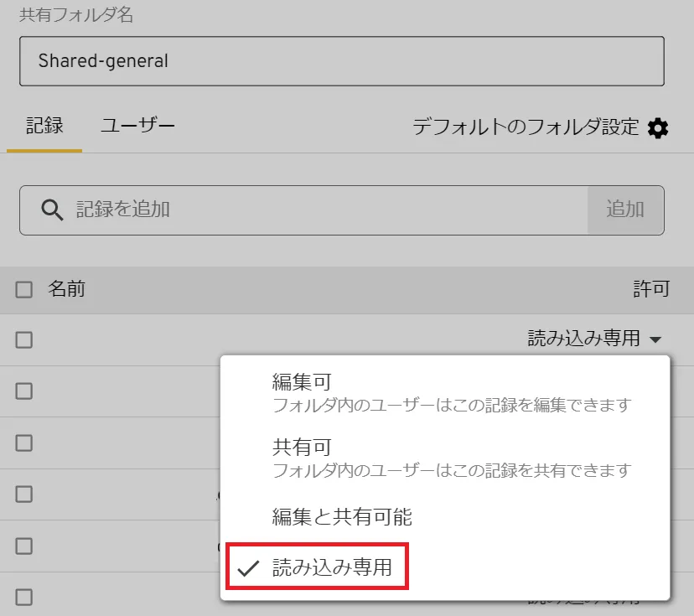694x616 pixels.
Task: Check the second record row checkbox
Action: coord(24,391)
